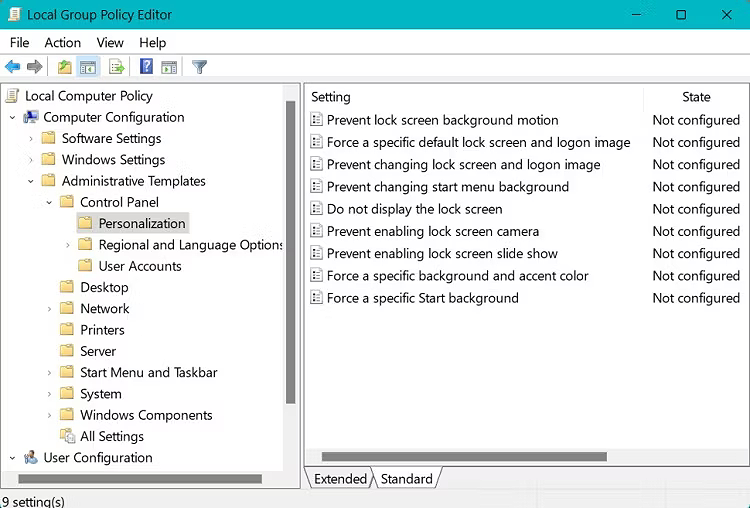Click the Computer Configuration computer icon

[31, 117]
